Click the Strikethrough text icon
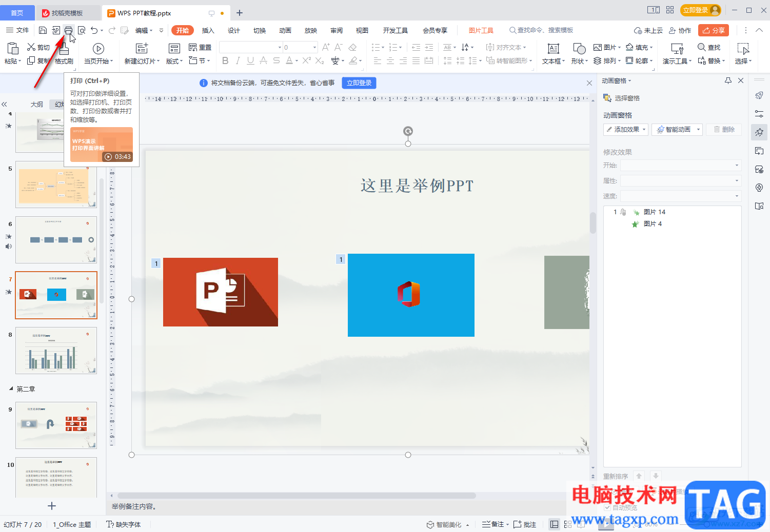Image resolution: width=770 pixels, height=532 pixels. tap(276, 60)
